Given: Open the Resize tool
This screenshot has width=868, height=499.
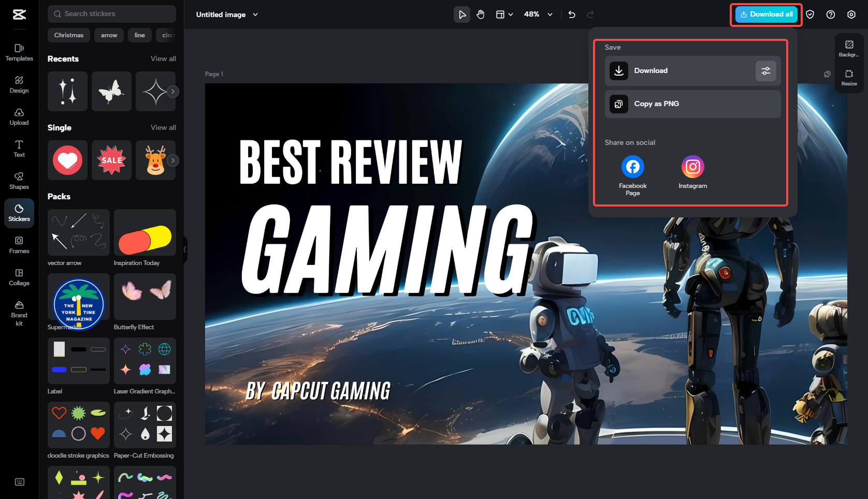Looking at the screenshot, I should point(849,77).
